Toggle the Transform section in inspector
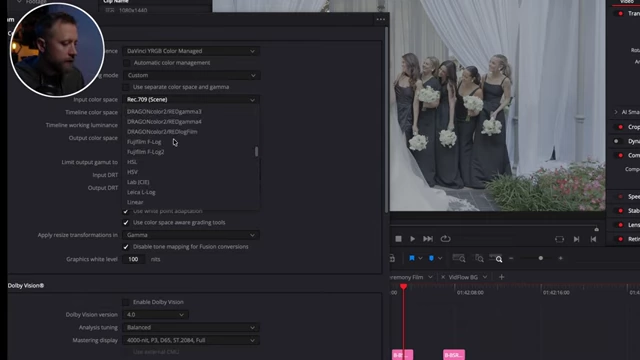The image size is (640, 360). [x=620, y=13]
